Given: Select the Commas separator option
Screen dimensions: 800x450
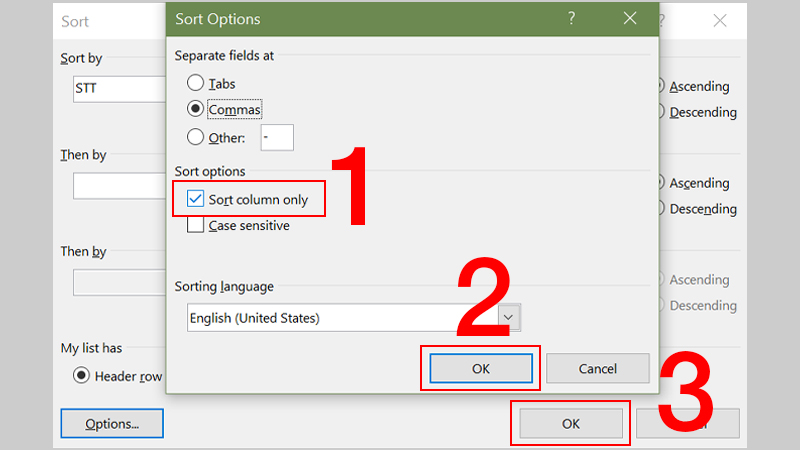Looking at the screenshot, I should point(195,109).
